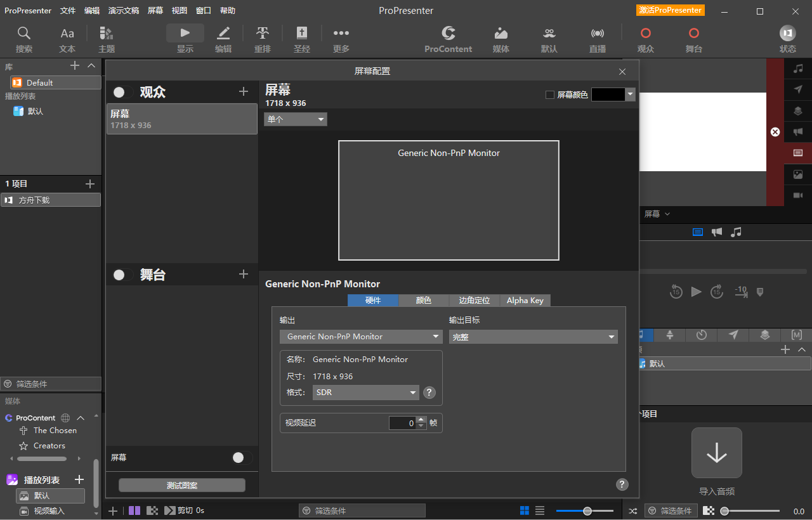812x520 pixels.
Task: Switch to the 颜色 (Color) tab
Action: point(424,301)
